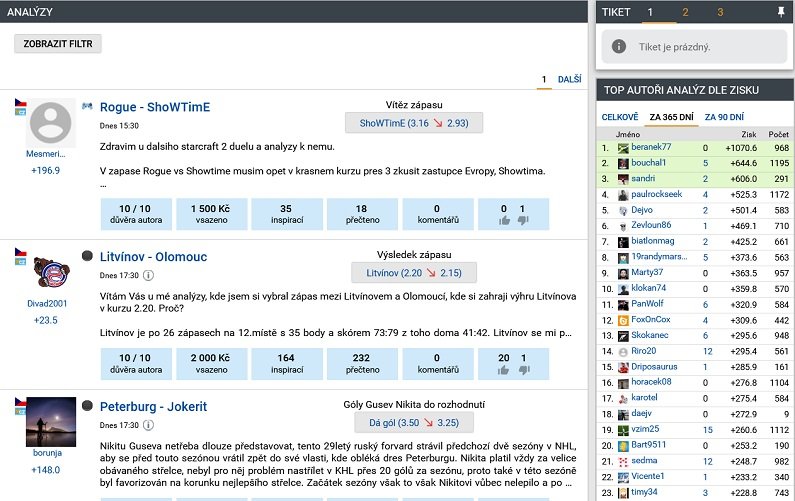
Task: Open Marty37 profile link in ranking
Action: [x=647, y=272]
